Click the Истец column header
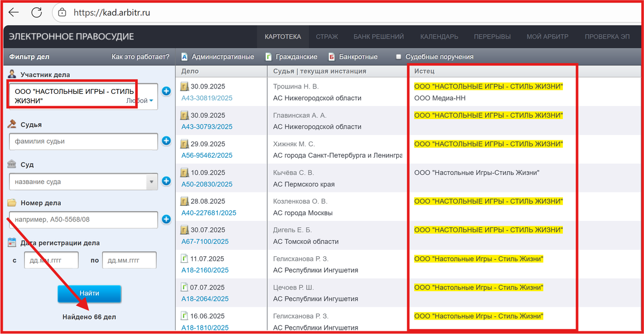Viewport: 644px width, 334px height. point(424,71)
